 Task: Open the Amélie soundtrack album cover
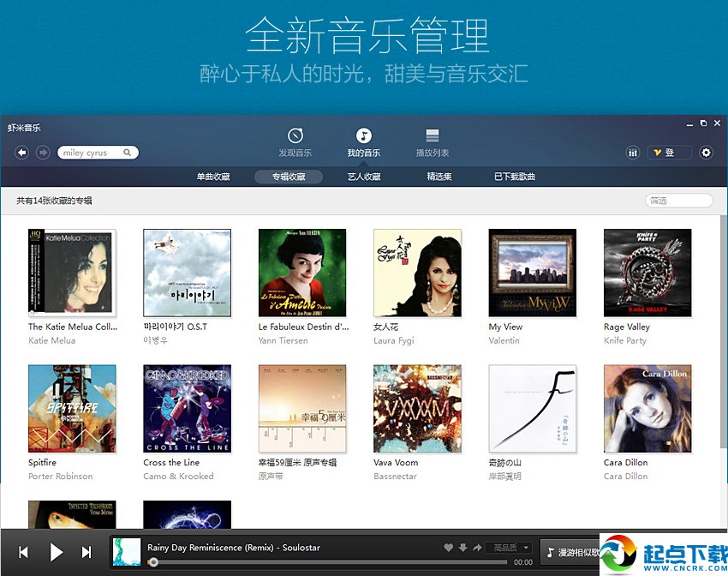pyautogui.click(x=302, y=273)
